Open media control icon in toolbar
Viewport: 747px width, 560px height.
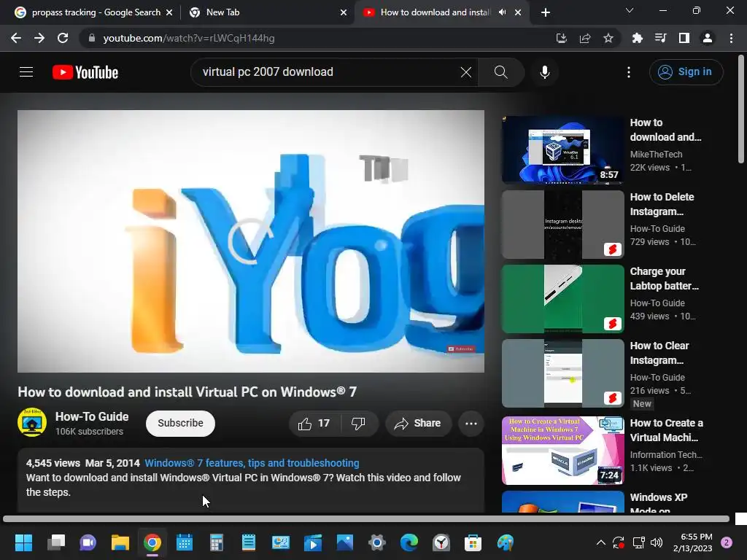point(661,38)
